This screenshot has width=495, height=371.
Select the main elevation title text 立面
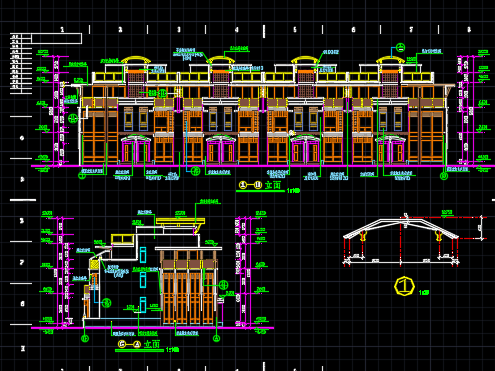(x=273, y=185)
